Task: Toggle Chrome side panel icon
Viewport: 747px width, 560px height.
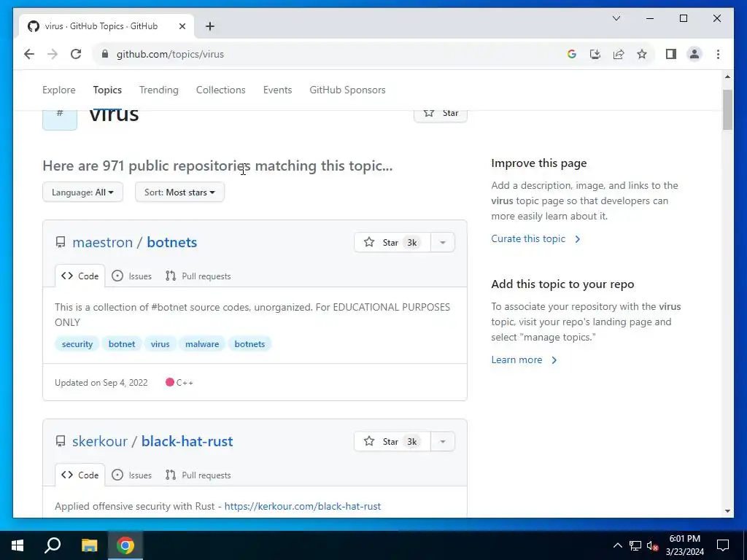Action: 671,54
